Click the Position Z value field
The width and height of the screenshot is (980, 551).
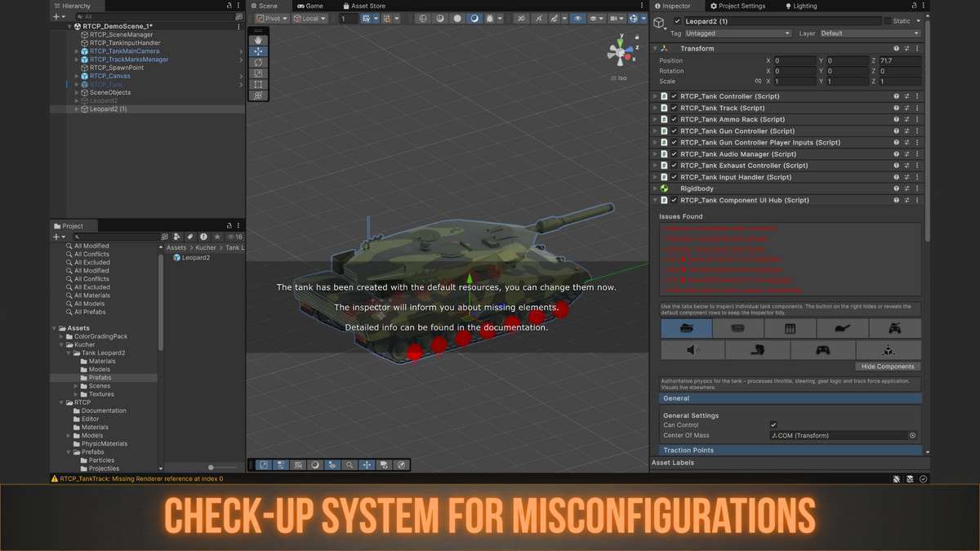click(x=900, y=60)
